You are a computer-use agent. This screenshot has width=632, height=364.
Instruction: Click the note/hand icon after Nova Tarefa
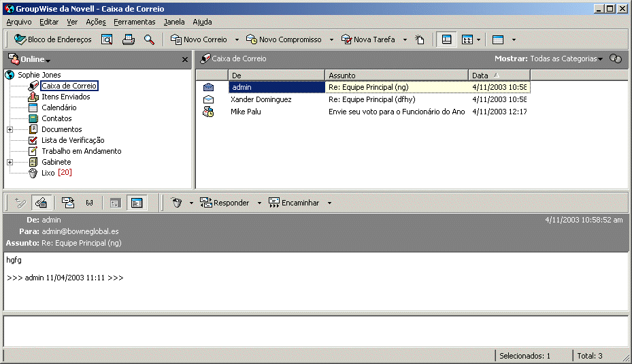point(420,39)
